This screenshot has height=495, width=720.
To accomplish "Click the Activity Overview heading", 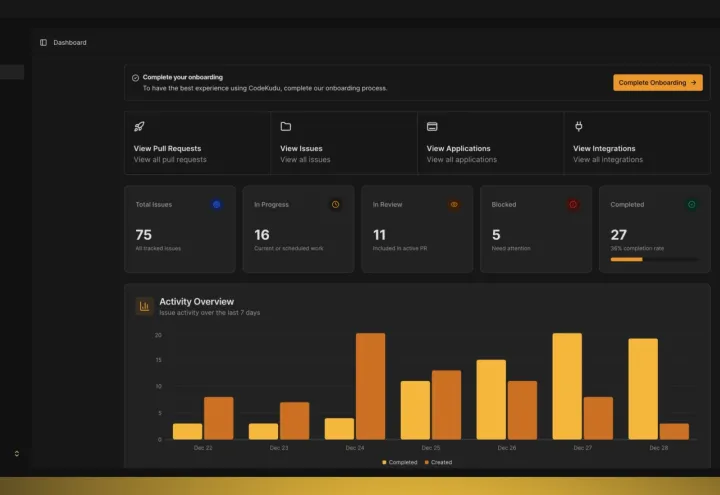I will [x=197, y=302].
